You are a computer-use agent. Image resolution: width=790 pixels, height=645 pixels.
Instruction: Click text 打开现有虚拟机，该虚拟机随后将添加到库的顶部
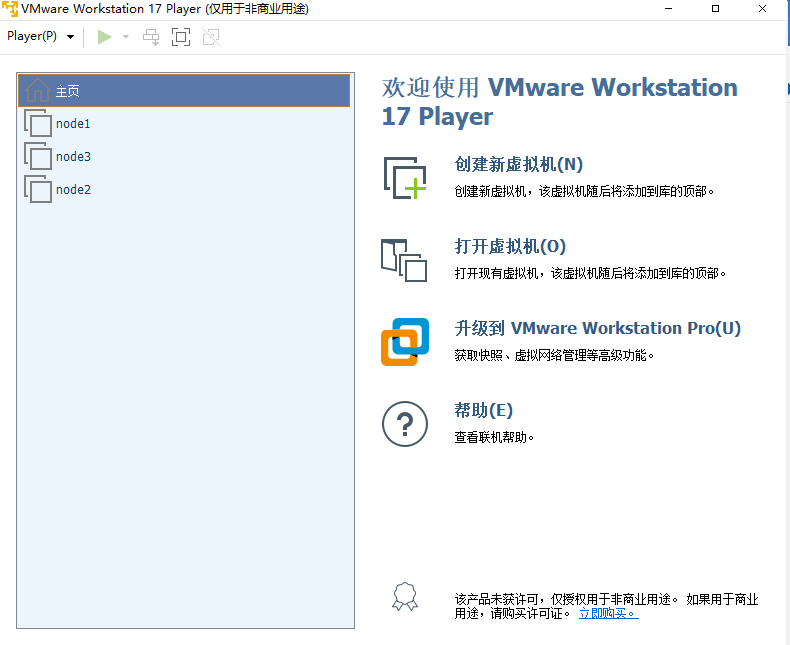590,274
